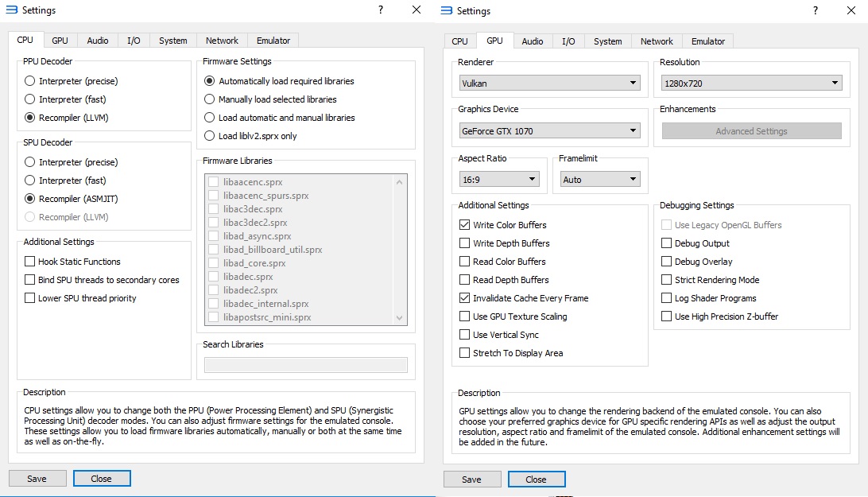The width and height of the screenshot is (868, 497).
Task: Select Interpreter (precise) under PPU Decoder
Action: [30, 81]
